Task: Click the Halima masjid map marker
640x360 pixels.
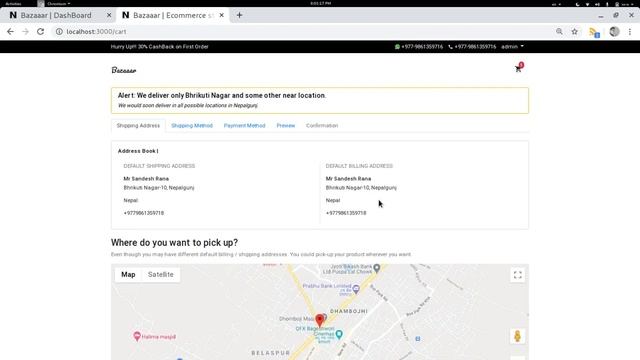Action: pyautogui.click(x=137, y=336)
